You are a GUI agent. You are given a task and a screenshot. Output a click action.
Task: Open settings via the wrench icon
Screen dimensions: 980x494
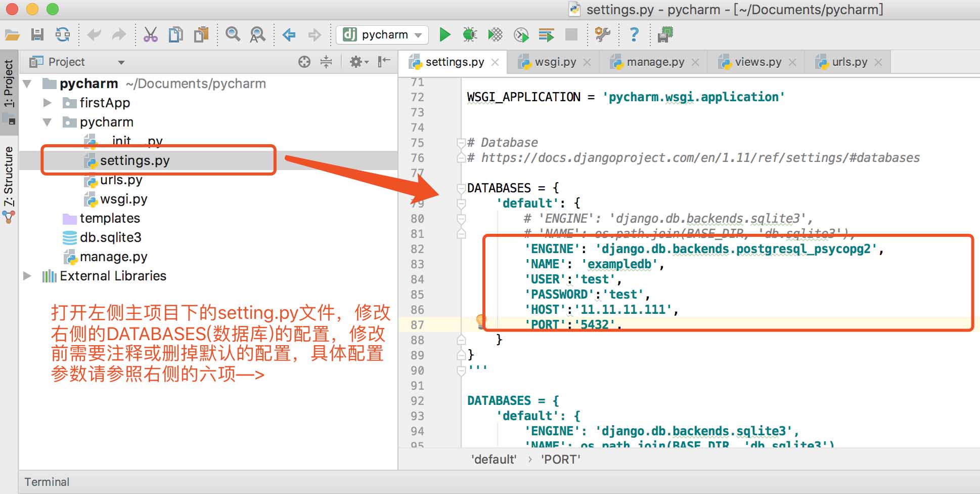(x=602, y=34)
